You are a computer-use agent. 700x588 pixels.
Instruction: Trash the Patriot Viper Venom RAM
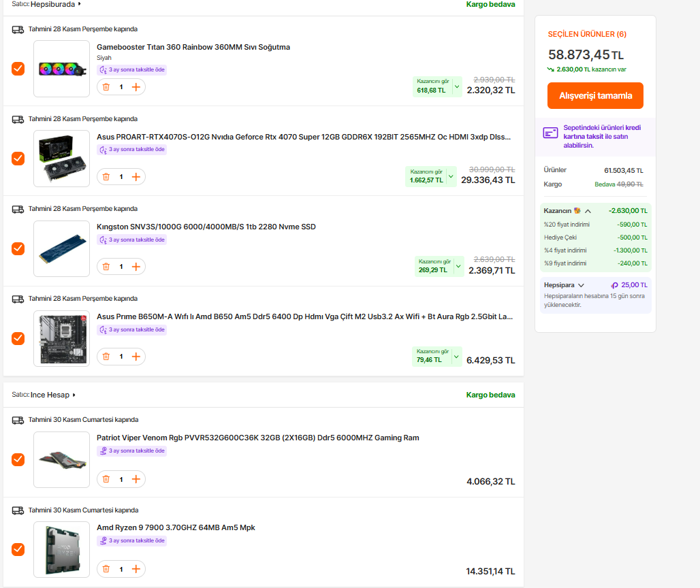(106, 479)
